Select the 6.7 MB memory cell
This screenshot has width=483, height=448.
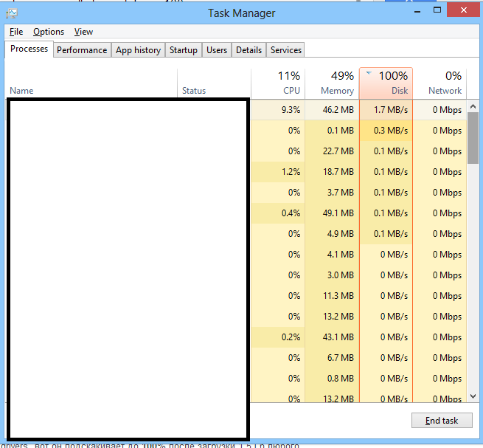click(x=332, y=358)
